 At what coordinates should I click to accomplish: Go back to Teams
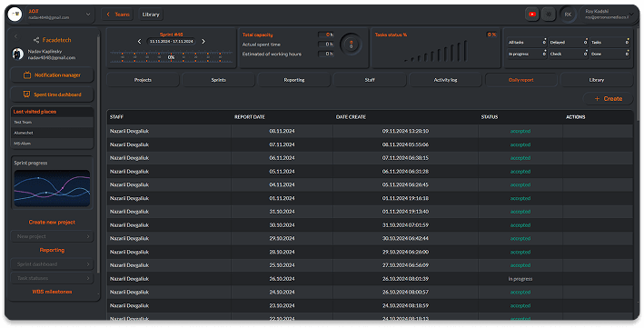coord(118,15)
